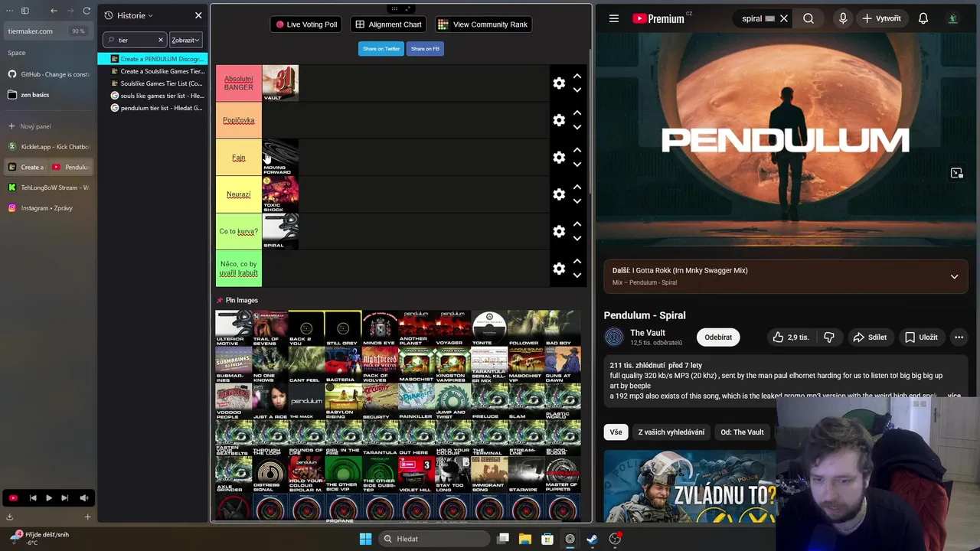Like the Pendulum - Spiral video
The width and height of the screenshot is (980, 551).
[790, 337]
